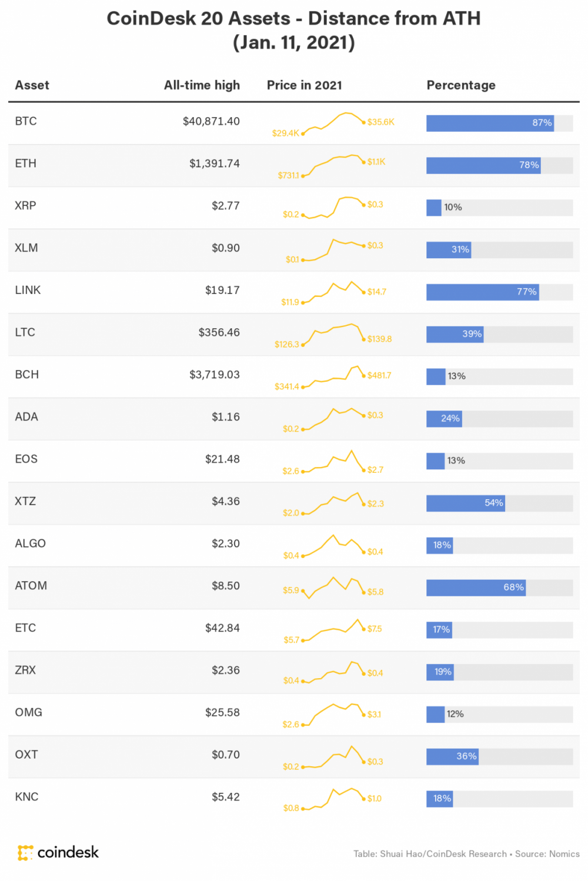Image resolution: width=588 pixels, height=881 pixels.
Task: Sort by the All-time high header
Action: (202, 85)
